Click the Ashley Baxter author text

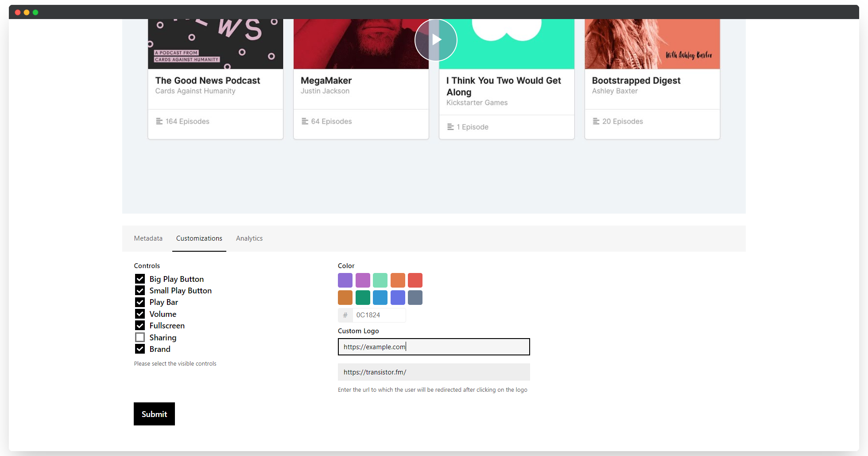[x=615, y=91]
